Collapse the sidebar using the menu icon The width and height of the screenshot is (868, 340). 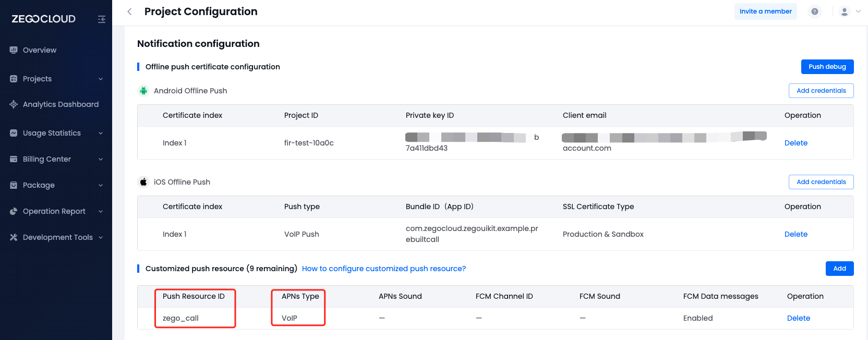coord(102,19)
